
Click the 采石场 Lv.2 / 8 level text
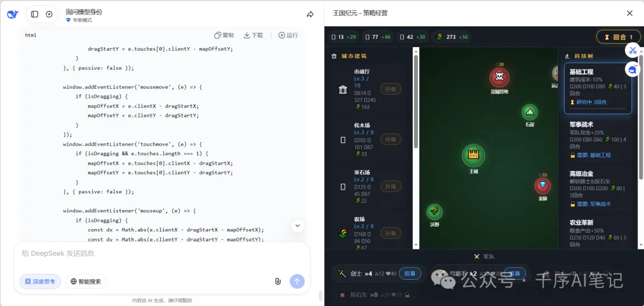(364, 180)
